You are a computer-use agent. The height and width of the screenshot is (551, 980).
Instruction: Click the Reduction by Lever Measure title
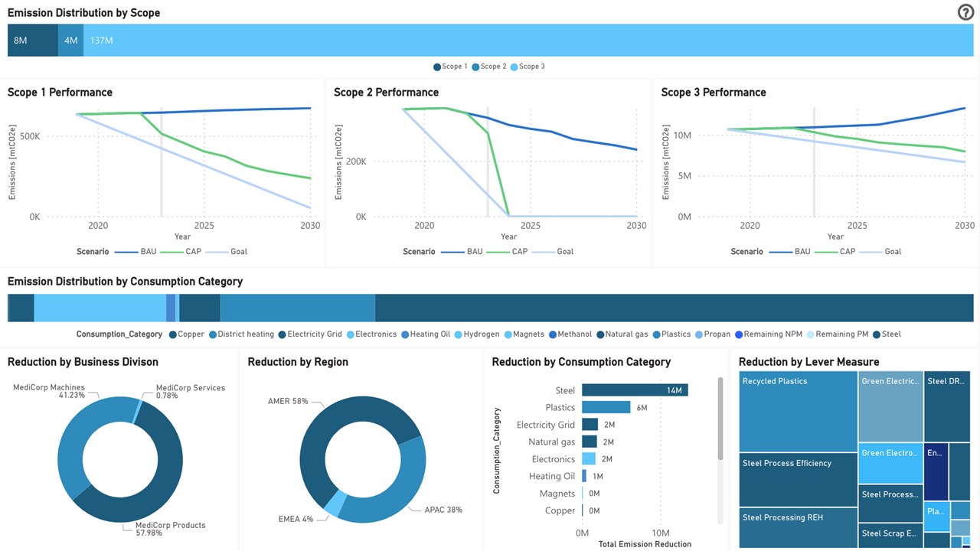coord(808,362)
